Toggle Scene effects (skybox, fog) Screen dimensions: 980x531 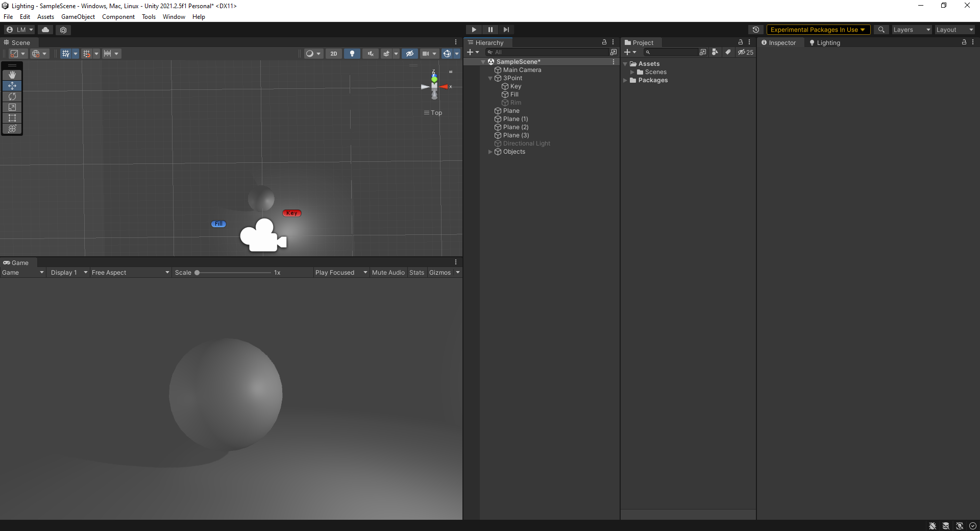coord(386,54)
